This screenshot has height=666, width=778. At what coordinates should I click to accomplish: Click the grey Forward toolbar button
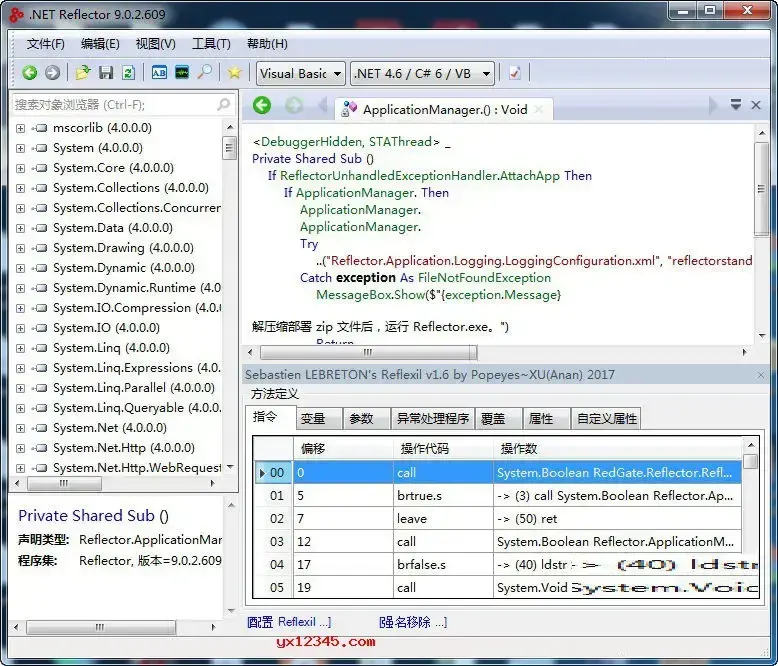pyautogui.click(x=52, y=73)
